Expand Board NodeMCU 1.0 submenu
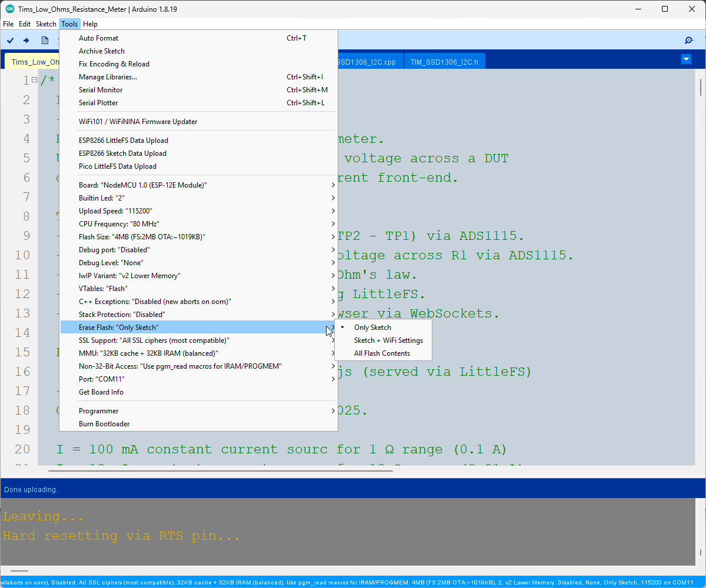This screenshot has height=588, width=706. (199, 185)
